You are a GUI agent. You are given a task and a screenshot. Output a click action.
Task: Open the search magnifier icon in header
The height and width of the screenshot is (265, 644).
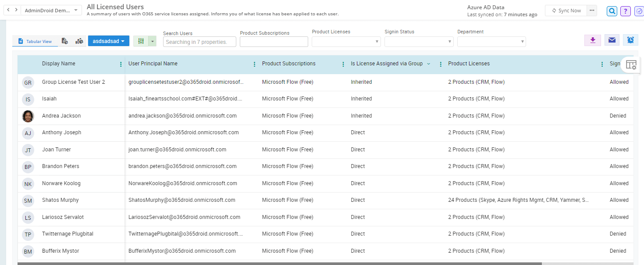coord(612,11)
